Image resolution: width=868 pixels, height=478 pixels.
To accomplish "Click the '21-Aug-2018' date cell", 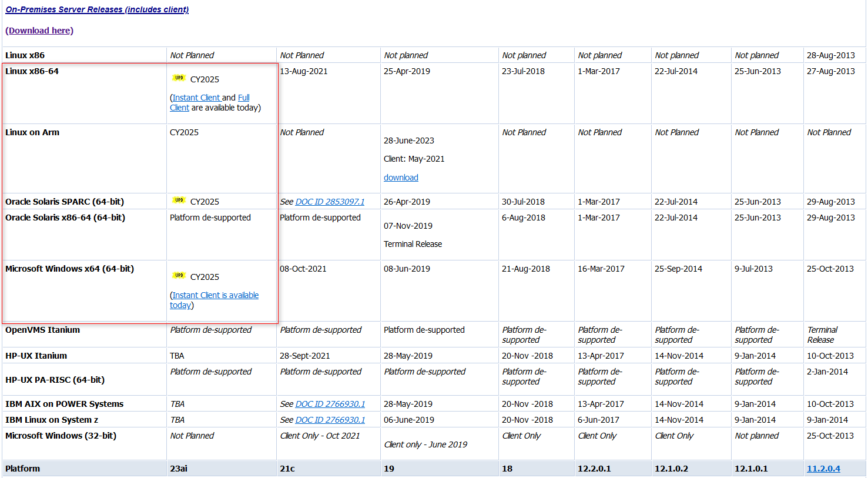I will [526, 269].
